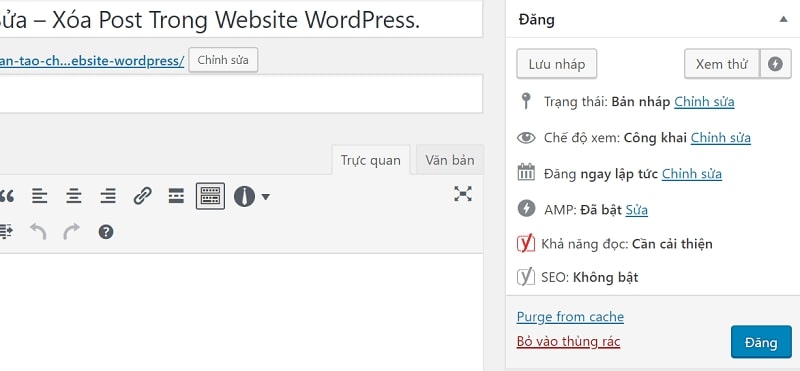The width and height of the screenshot is (800, 371).
Task: Center align text in editor toolbar
Action: click(x=74, y=196)
